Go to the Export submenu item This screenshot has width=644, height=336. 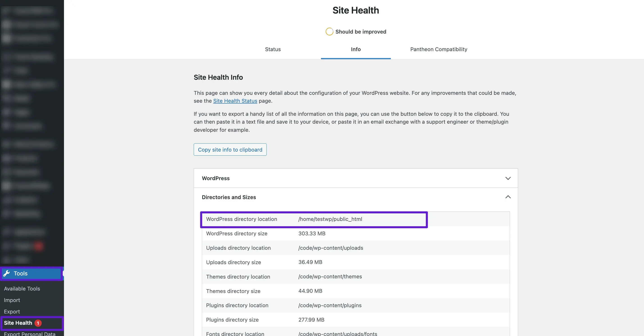click(x=12, y=311)
